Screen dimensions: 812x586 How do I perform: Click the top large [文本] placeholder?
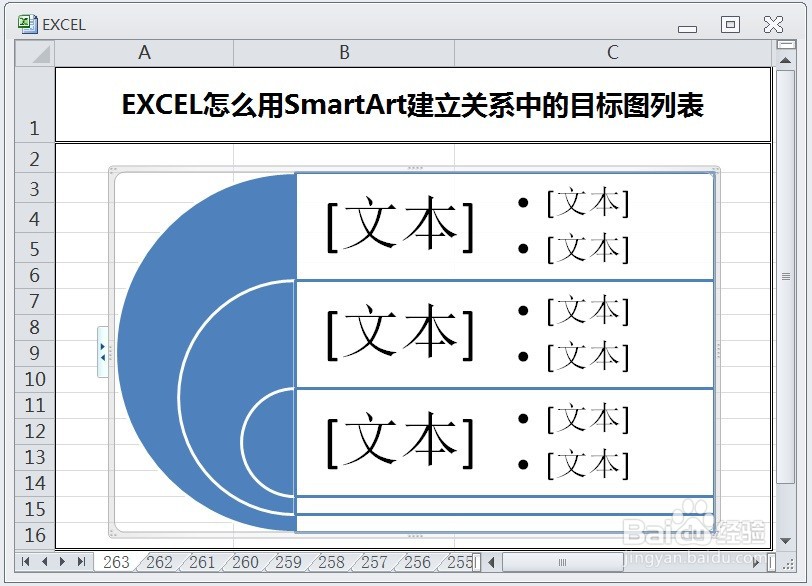pyautogui.click(x=400, y=225)
